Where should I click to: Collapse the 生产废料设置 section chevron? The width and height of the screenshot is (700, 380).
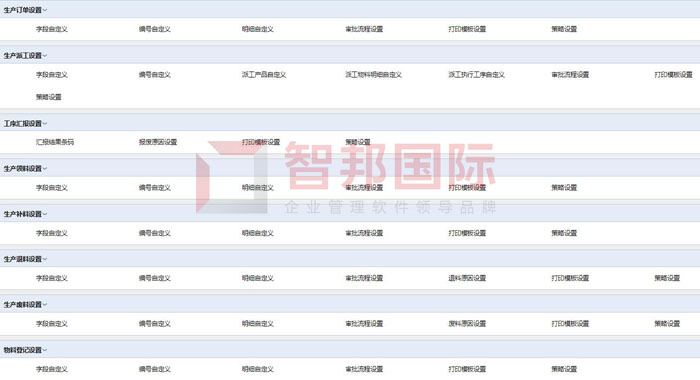click(45, 305)
